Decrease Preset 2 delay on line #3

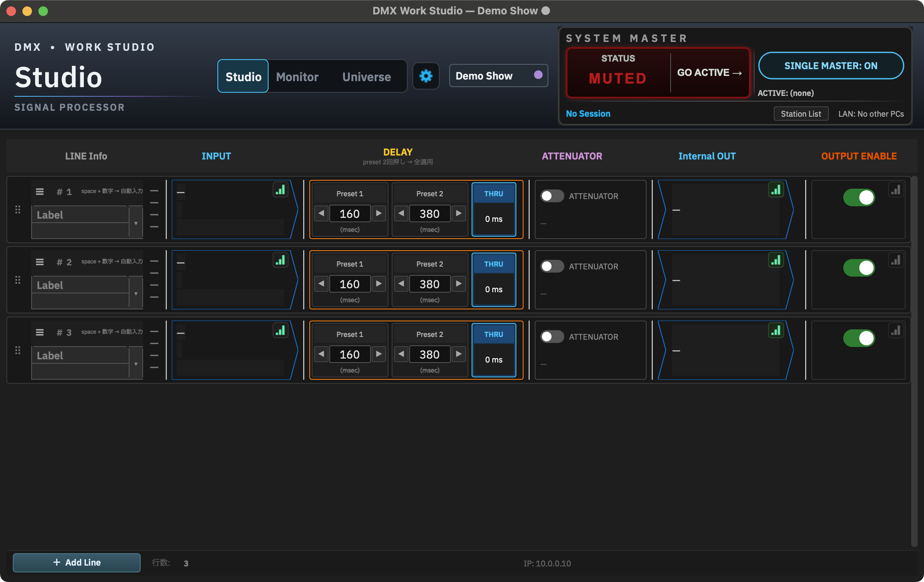click(x=401, y=354)
